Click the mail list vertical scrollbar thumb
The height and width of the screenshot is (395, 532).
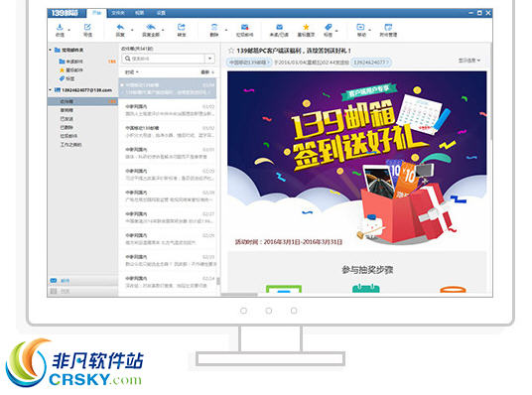[217, 281]
